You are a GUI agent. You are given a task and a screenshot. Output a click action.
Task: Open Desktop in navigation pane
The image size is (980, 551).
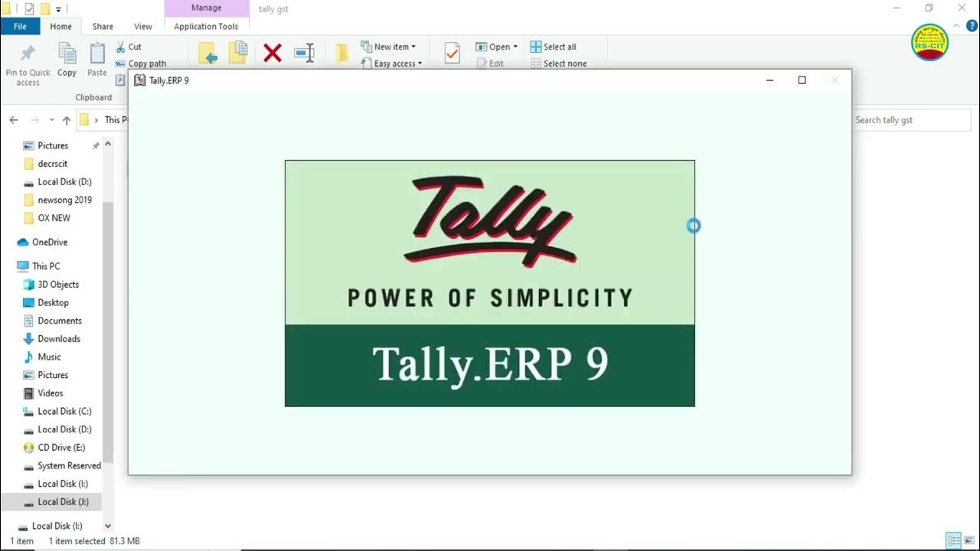tap(53, 303)
